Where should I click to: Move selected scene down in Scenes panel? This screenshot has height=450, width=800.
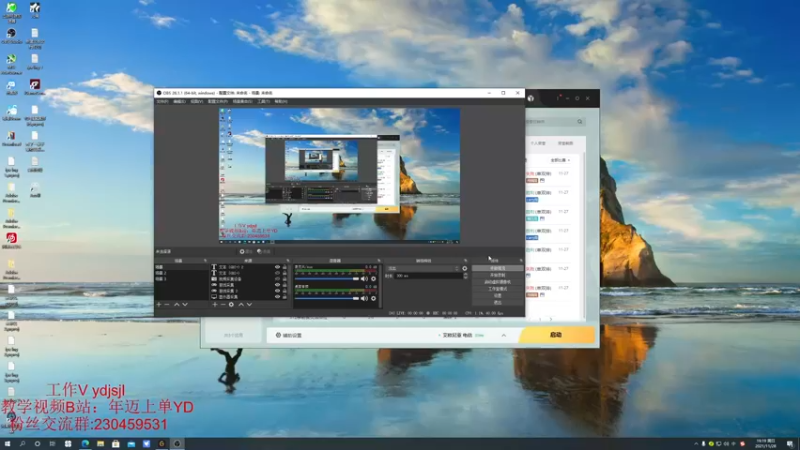click(x=185, y=305)
